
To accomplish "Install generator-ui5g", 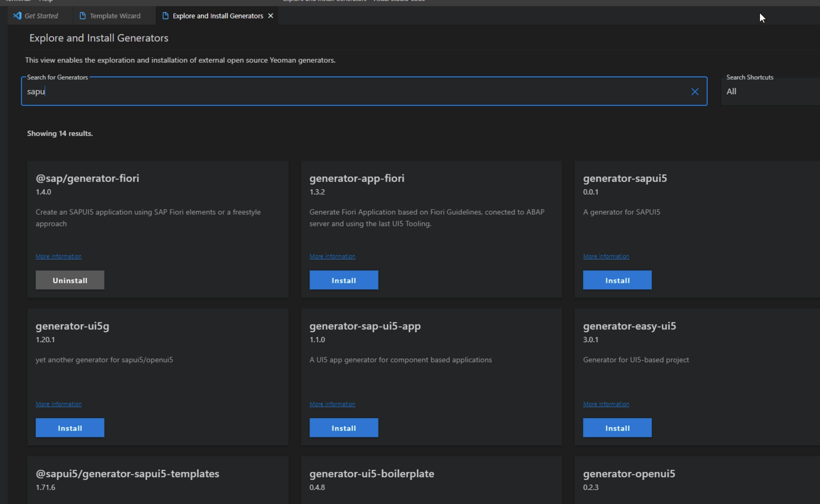I will click(x=70, y=428).
